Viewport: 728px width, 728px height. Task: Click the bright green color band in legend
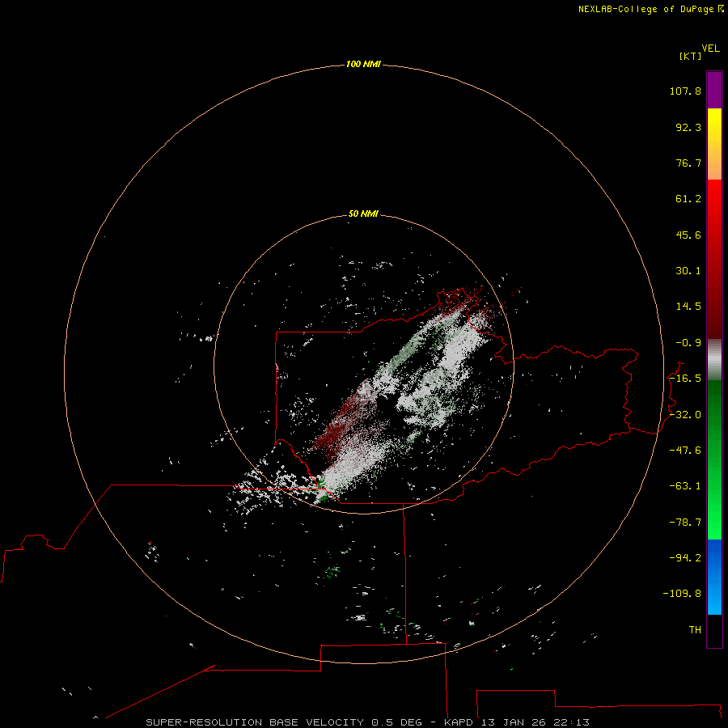tap(714, 459)
